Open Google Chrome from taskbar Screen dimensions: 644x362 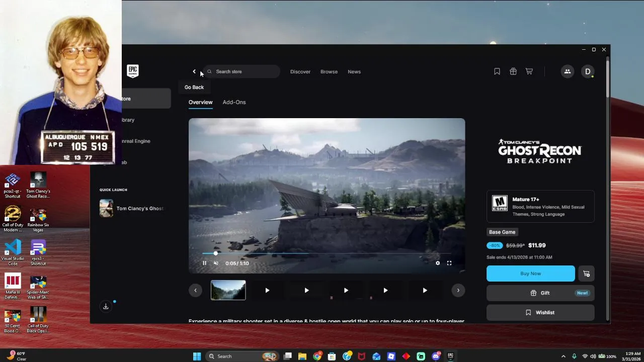point(317,356)
